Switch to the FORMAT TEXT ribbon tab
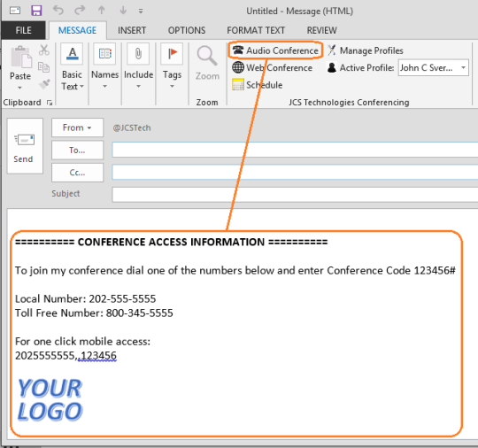The image size is (478, 448). (x=256, y=30)
